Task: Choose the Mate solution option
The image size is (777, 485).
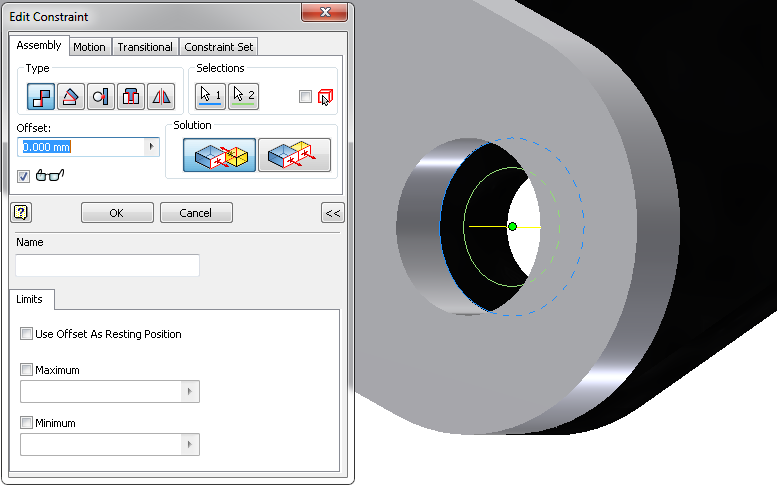Action: (220, 155)
